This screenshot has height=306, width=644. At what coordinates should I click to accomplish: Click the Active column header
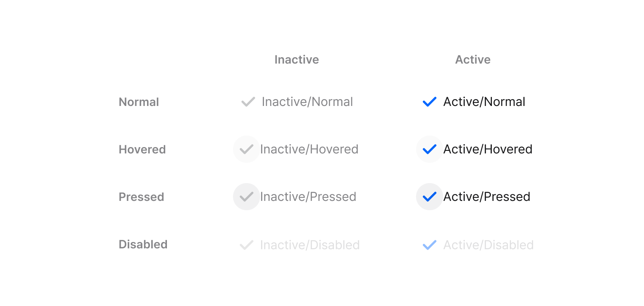(472, 60)
